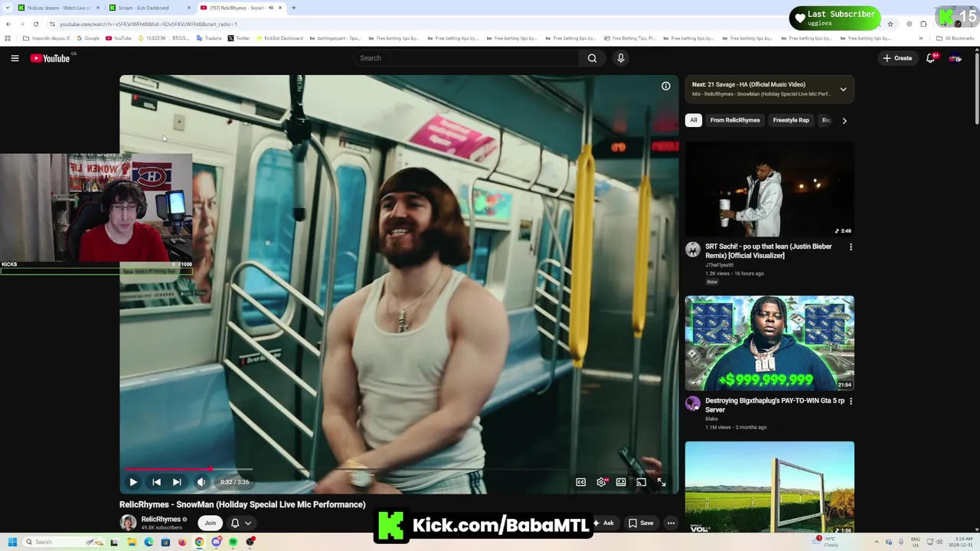
Task: Open the Windows Start menu
Action: click(12, 542)
